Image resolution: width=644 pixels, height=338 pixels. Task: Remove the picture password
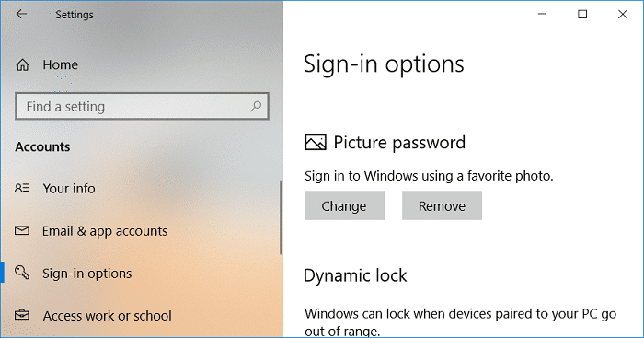(442, 205)
